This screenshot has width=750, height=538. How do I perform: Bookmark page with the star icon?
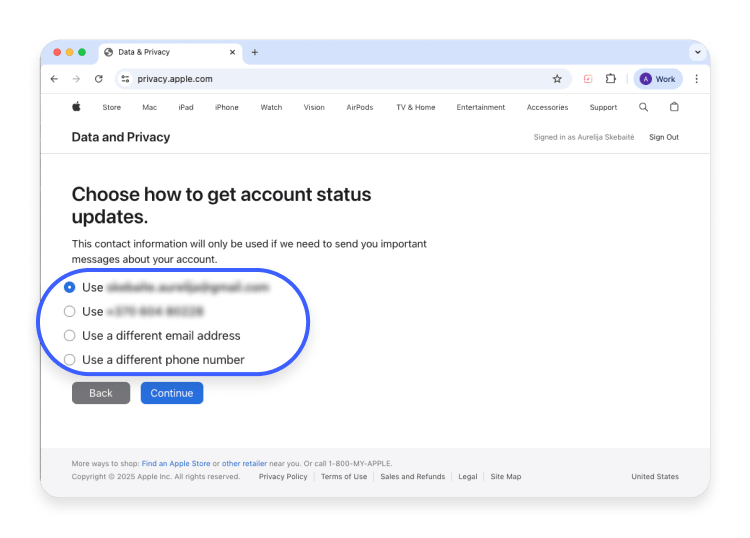coord(557,79)
